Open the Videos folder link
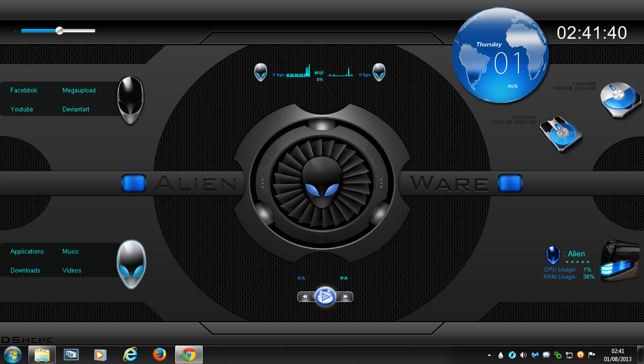Image resolution: width=644 pixels, height=364 pixels. 72,270
